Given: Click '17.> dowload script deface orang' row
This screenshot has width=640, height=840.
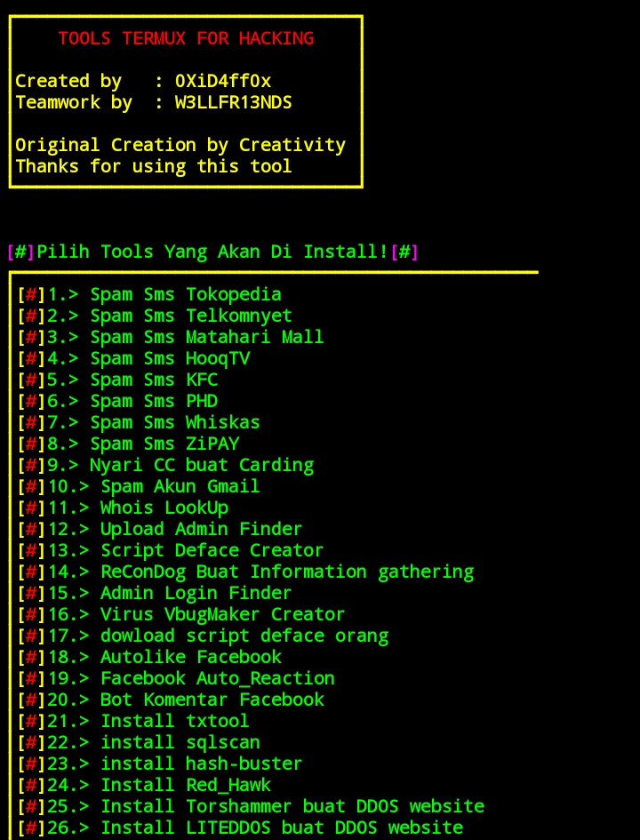Looking at the screenshot, I should tap(203, 636).
